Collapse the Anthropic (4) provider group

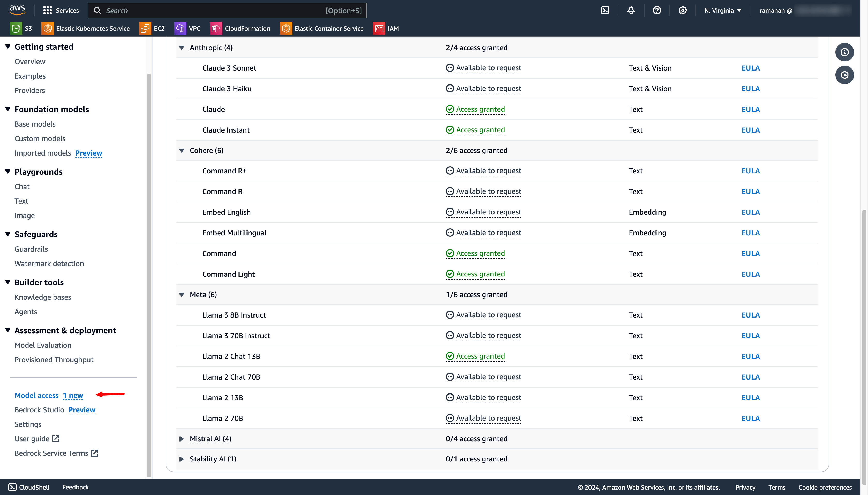182,48
